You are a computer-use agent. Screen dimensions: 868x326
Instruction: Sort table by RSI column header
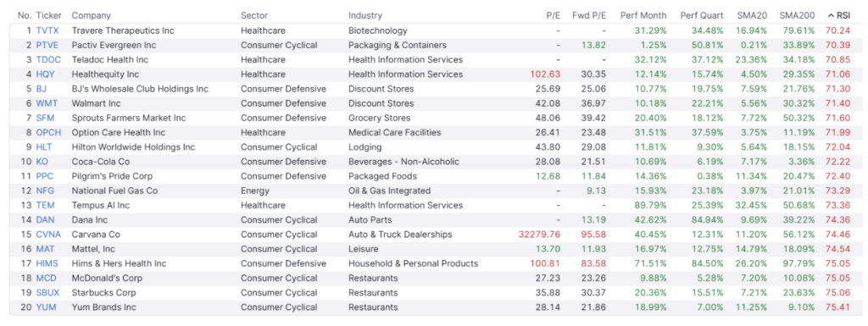tap(838, 15)
